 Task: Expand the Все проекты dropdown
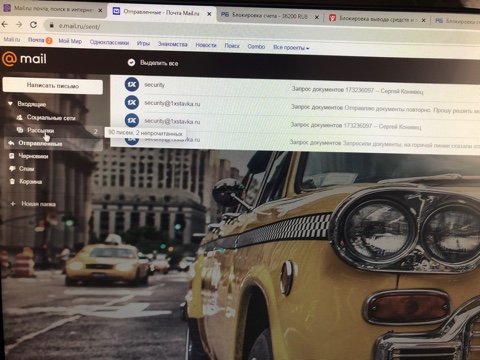coord(291,48)
